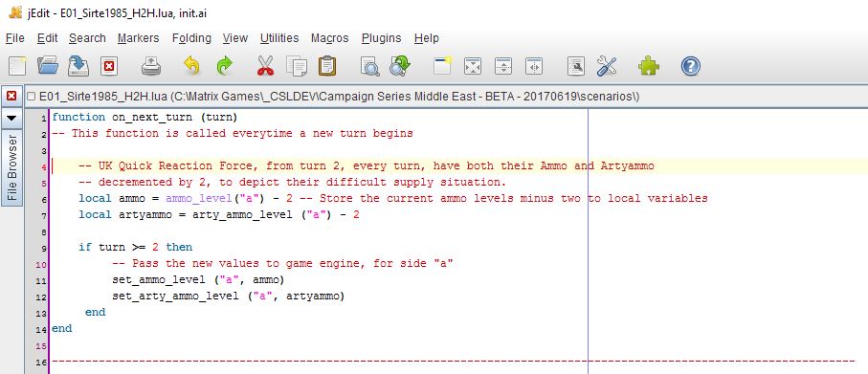Screen dimensions: 868x374
Task: Undo last edit with yellow arrow
Action: pos(191,66)
